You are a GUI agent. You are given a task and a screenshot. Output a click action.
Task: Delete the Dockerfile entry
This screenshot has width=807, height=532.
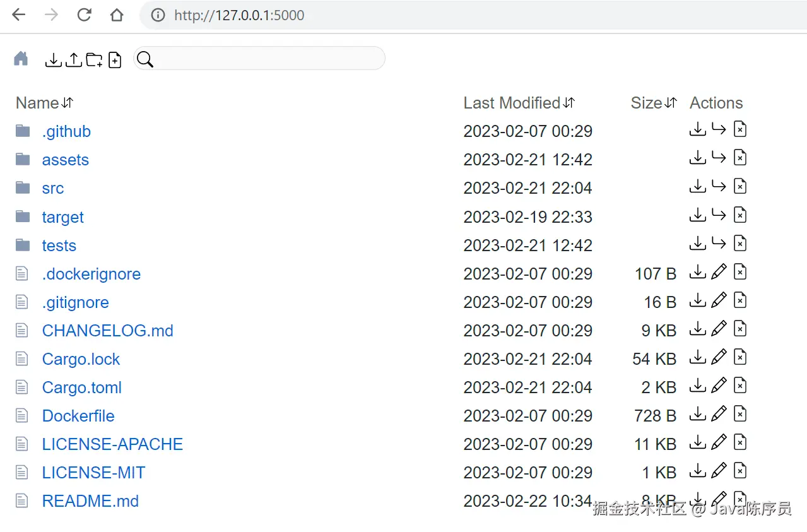pyautogui.click(x=740, y=415)
